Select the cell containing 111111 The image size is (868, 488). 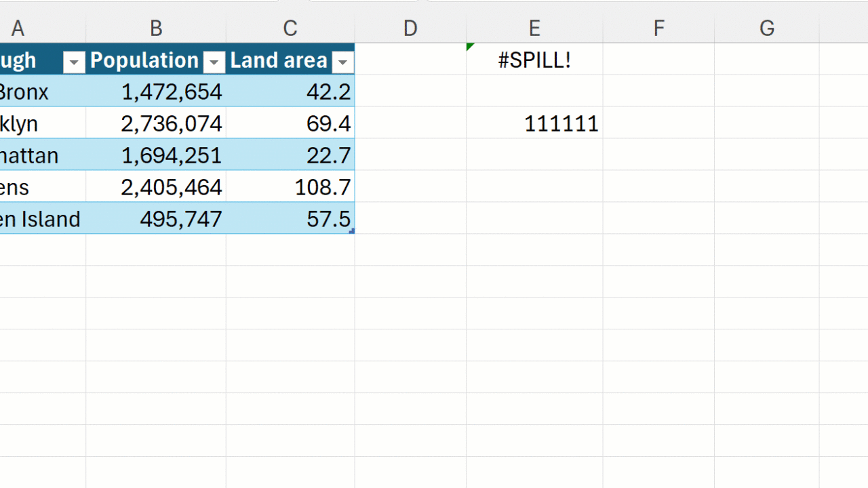tap(534, 123)
